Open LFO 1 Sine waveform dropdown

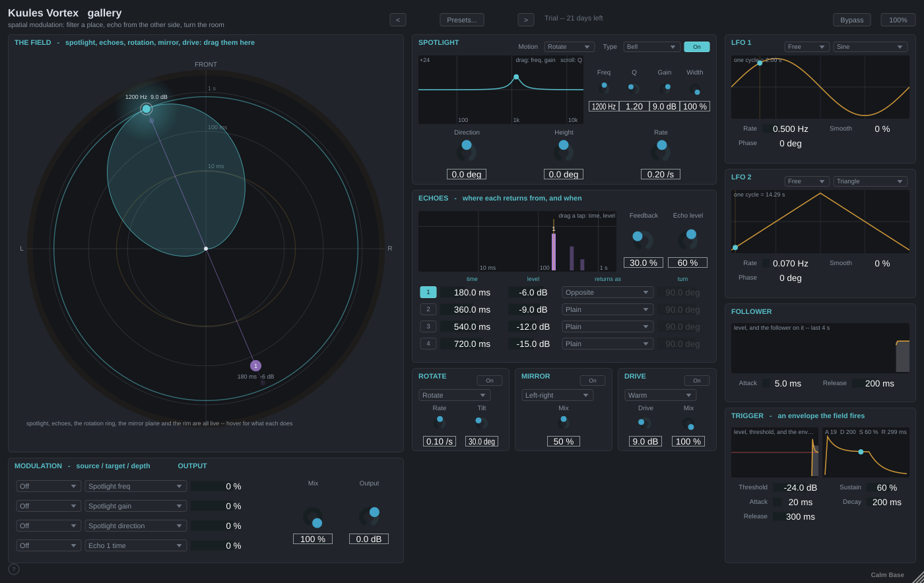871,47
